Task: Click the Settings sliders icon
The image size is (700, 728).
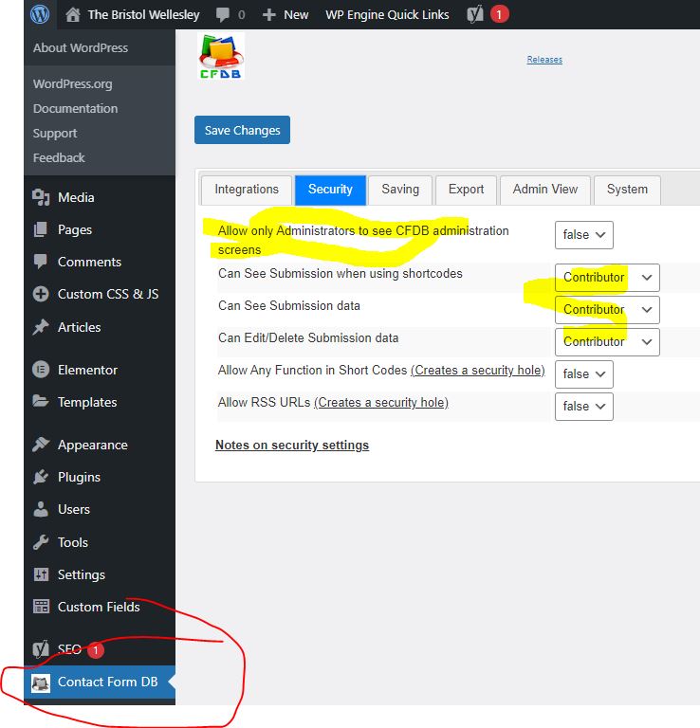Action: click(41, 574)
